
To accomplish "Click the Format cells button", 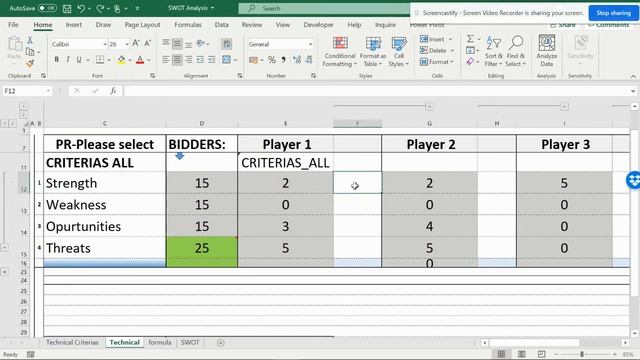I will click(437, 62).
